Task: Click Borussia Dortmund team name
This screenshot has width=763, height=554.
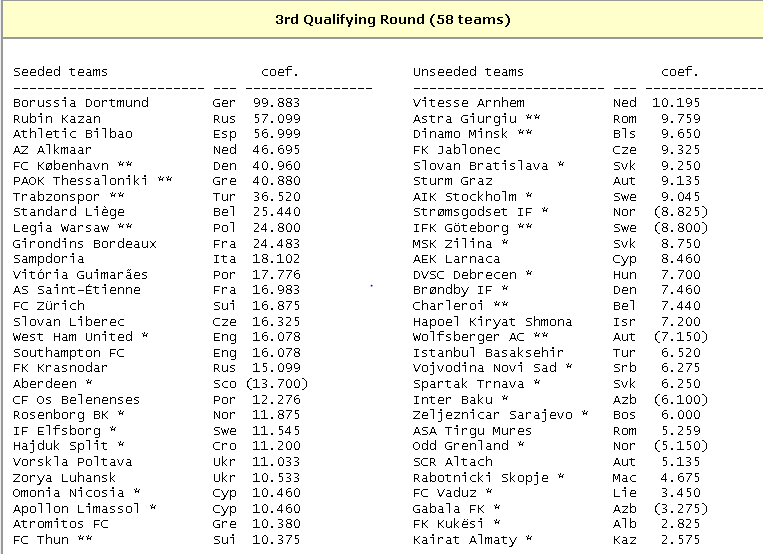Action: click(81, 103)
